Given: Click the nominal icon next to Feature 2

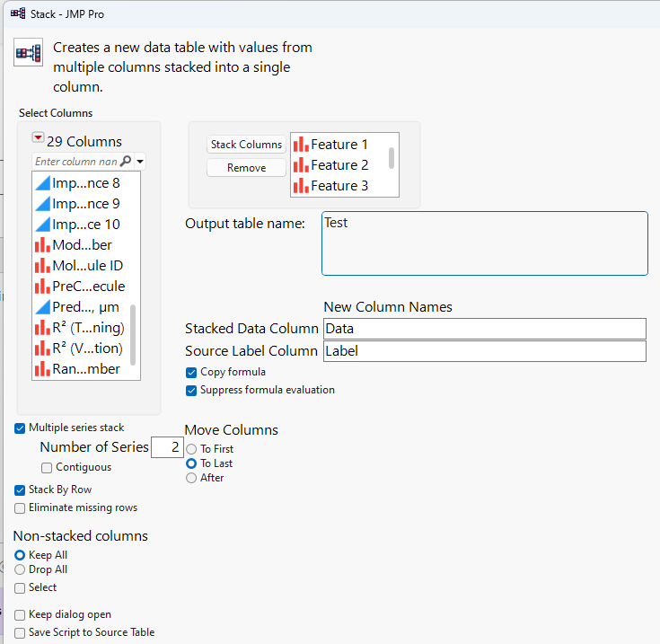Looking at the screenshot, I should click(x=301, y=165).
